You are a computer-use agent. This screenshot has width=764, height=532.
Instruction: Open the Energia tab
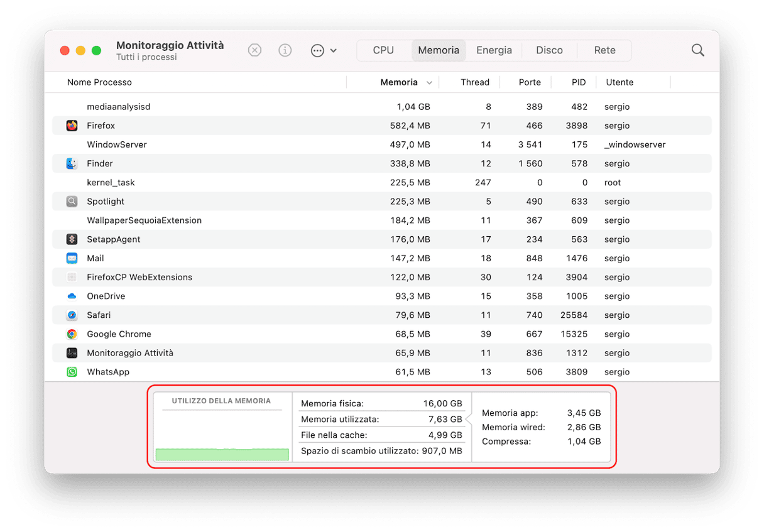[x=494, y=50]
